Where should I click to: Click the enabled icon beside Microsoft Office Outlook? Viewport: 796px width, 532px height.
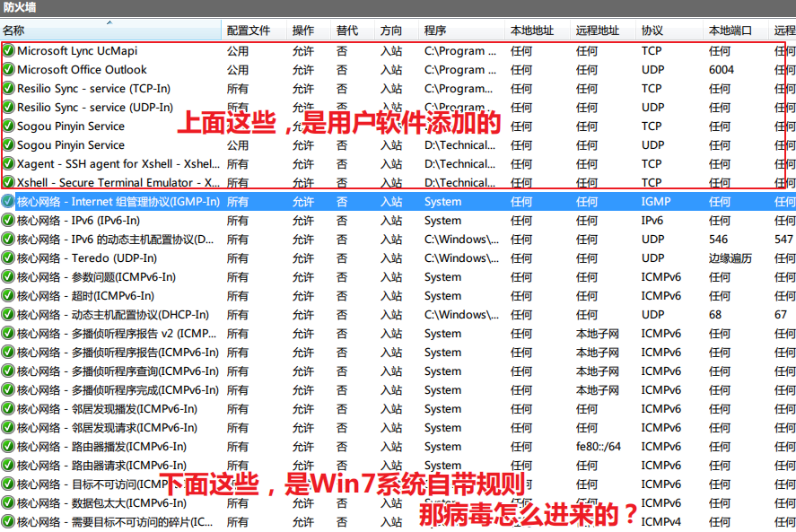pyautogui.click(x=9, y=70)
